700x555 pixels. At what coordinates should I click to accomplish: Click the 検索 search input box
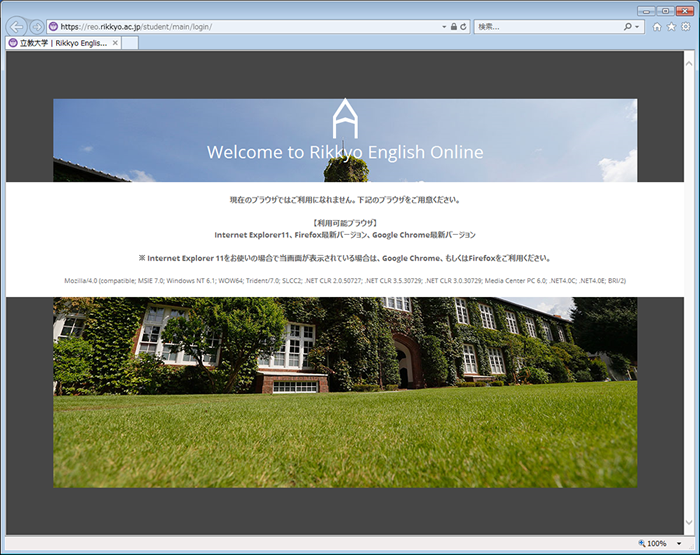point(548,27)
